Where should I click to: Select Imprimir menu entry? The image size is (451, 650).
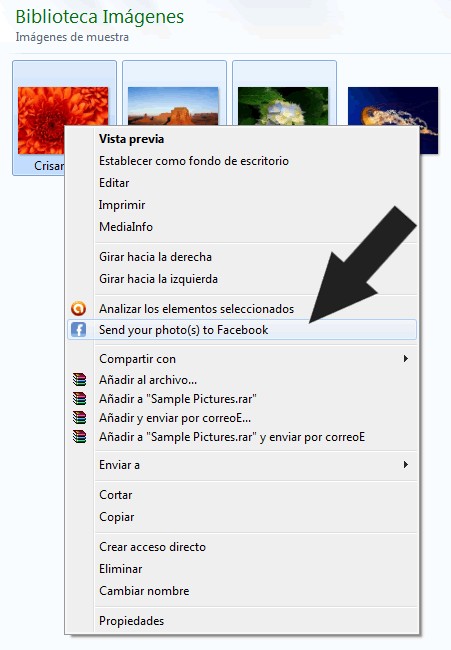[122, 205]
